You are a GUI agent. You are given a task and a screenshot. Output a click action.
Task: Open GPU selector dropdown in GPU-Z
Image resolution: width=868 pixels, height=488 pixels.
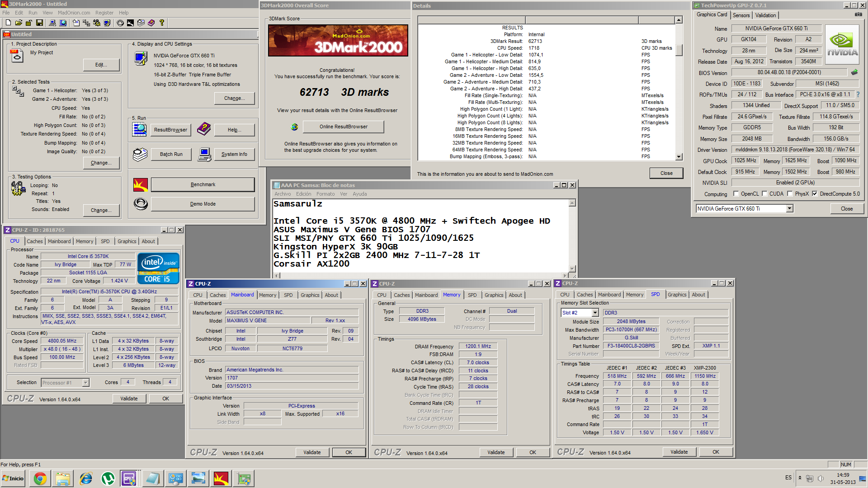point(789,209)
